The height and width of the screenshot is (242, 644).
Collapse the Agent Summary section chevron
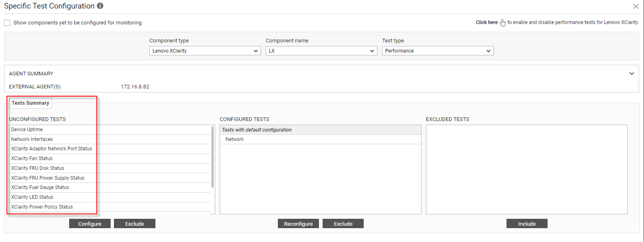(x=632, y=74)
